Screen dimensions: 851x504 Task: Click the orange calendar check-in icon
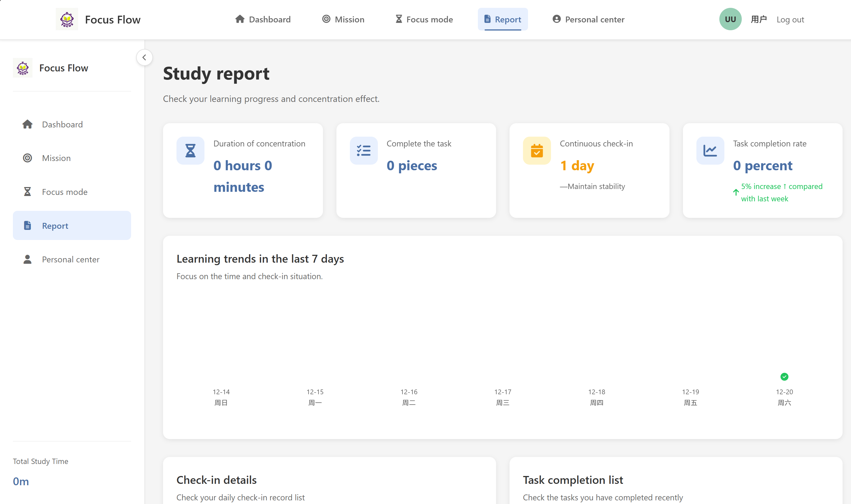[537, 150]
